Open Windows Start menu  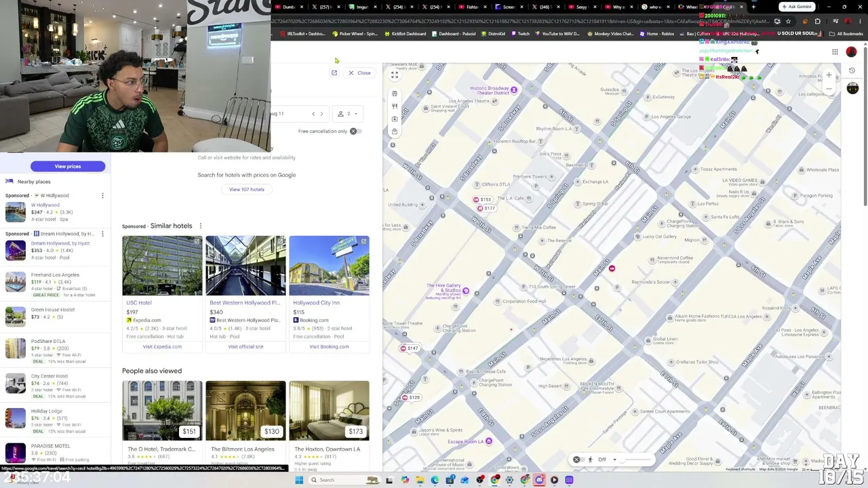click(x=298, y=480)
